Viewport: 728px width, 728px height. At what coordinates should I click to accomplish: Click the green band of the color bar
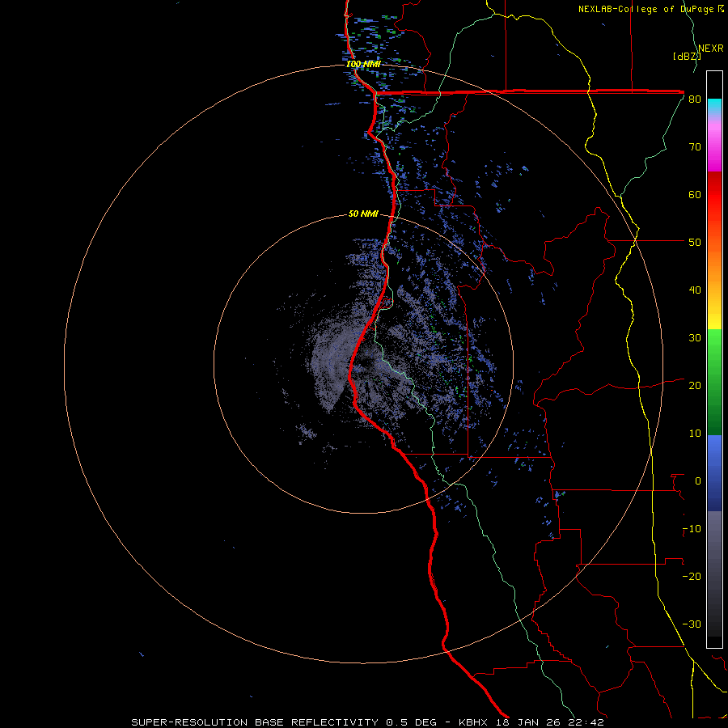(714, 382)
